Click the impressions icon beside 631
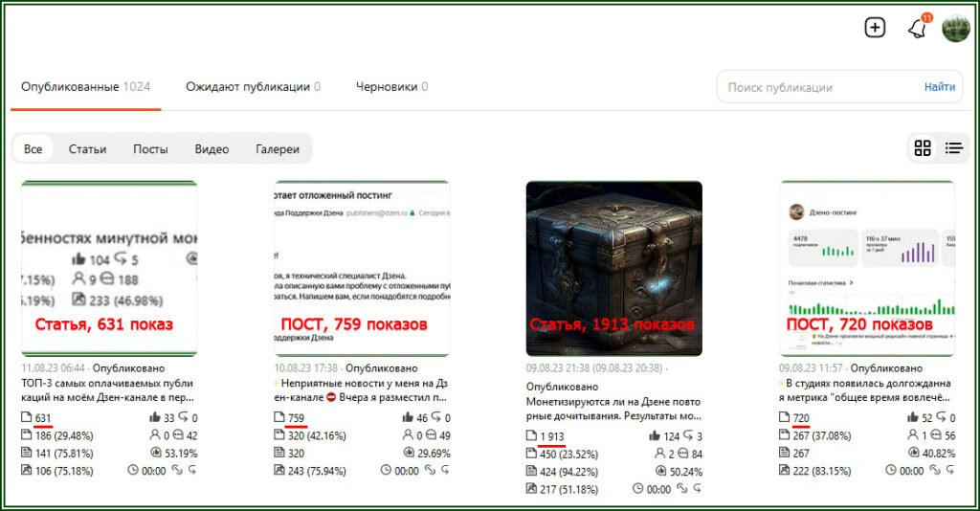 [x=26, y=416]
